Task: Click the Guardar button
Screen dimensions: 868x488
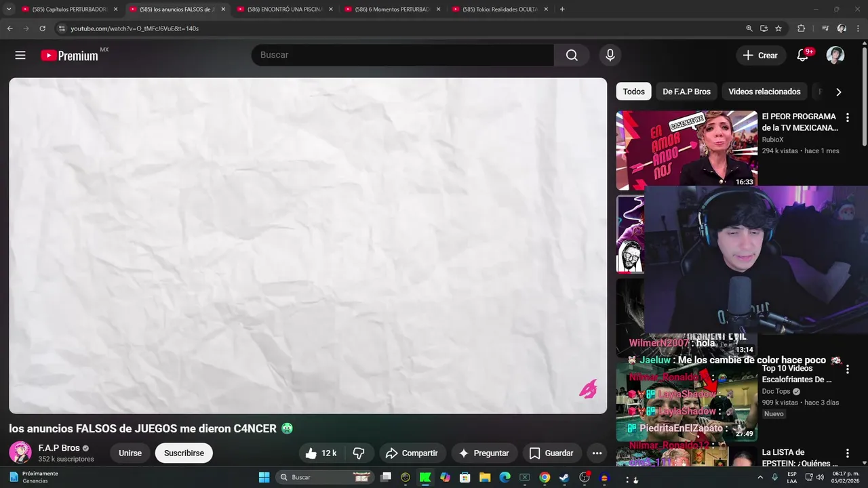Action: tap(552, 453)
